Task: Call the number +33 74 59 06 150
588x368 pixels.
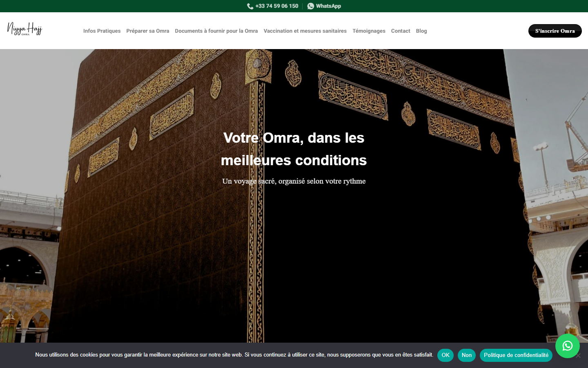Action: click(x=277, y=6)
